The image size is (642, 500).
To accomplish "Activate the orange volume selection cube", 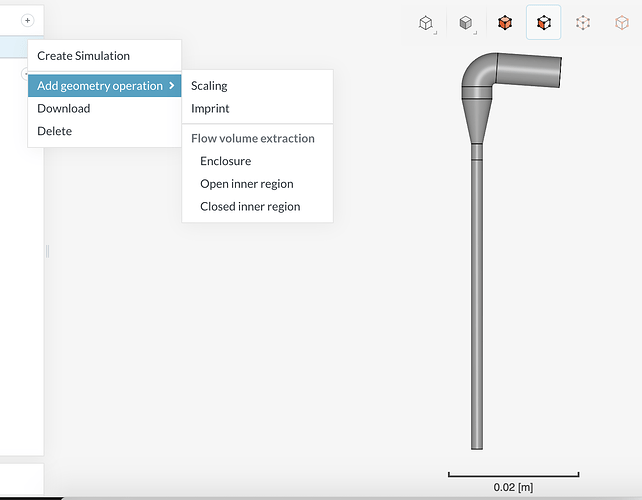I will pos(505,23).
